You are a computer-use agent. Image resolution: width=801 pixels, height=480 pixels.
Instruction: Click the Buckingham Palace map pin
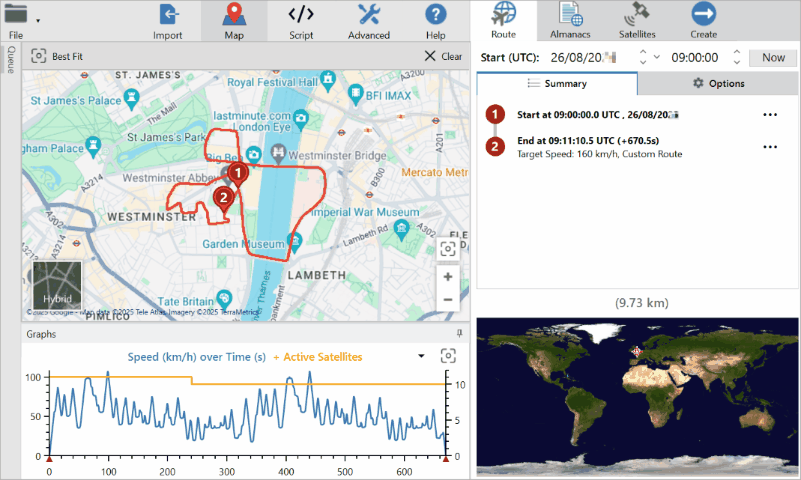point(92,145)
